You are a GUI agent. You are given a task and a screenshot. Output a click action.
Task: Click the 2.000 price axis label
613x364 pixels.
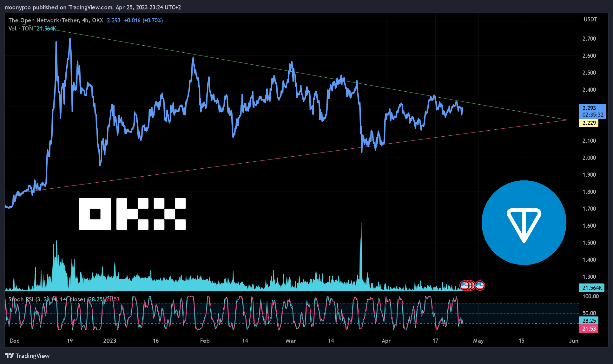(589, 158)
